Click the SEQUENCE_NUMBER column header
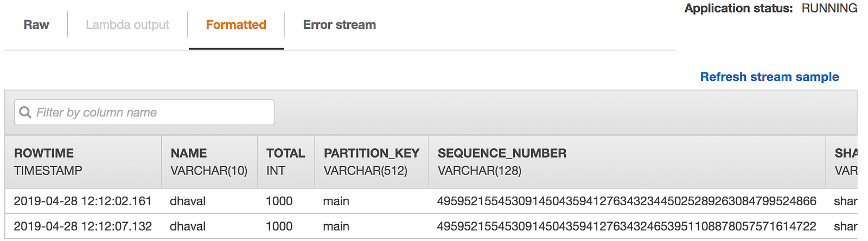Viewport: 868px width, 241px height. [x=502, y=153]
